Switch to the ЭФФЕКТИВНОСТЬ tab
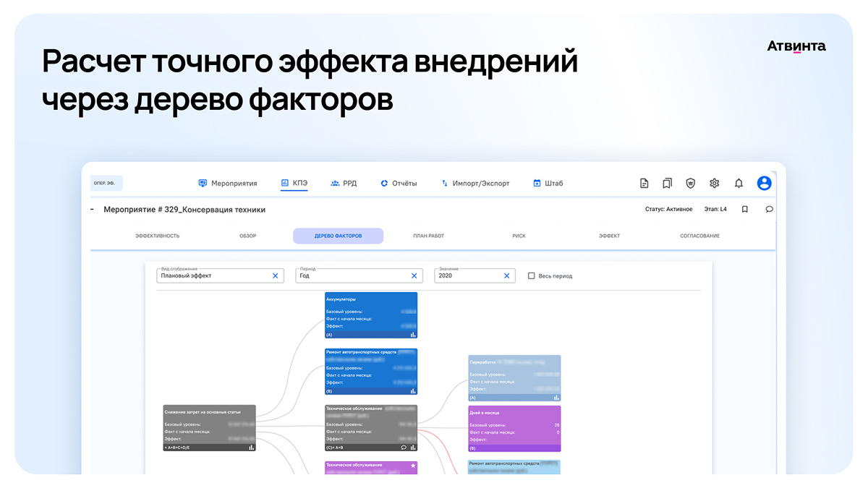Screen dimensions: 868x488 (157, 236)
